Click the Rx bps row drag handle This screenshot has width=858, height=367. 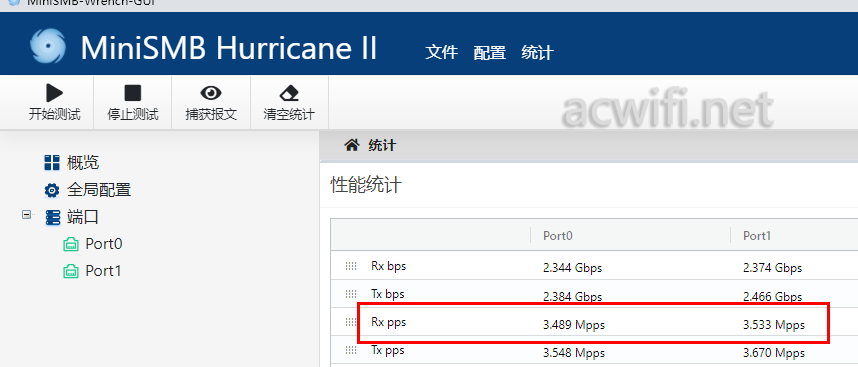coord(351,266)
